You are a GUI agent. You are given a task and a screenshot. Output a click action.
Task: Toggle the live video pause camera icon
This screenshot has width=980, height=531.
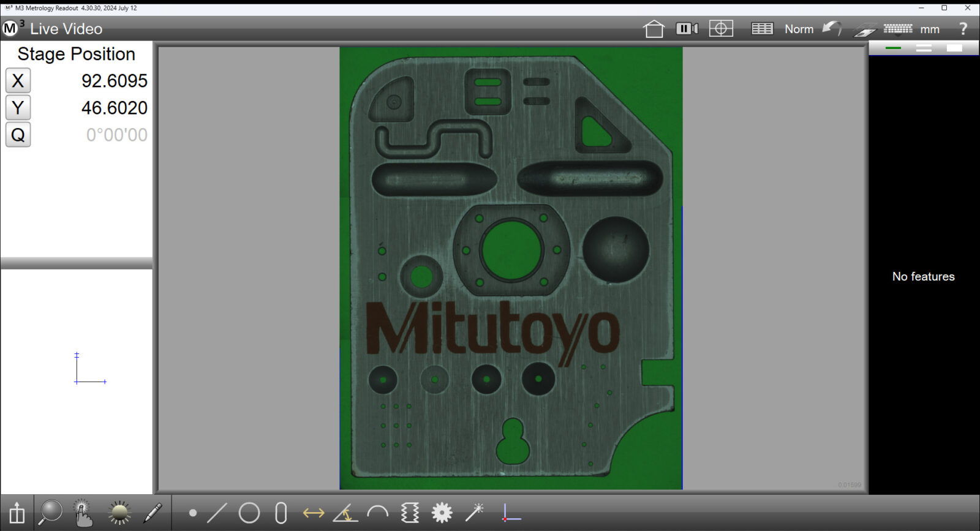(687, 29)
